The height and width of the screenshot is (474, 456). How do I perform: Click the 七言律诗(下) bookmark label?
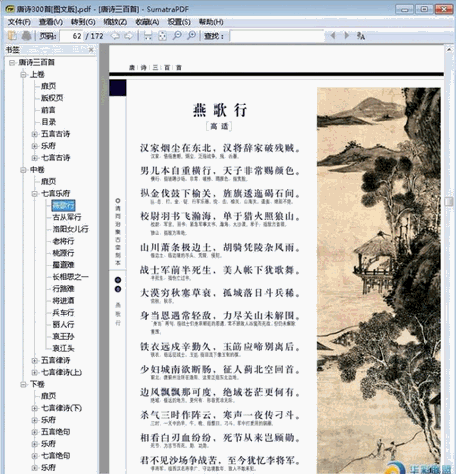[x=61, y=408]
